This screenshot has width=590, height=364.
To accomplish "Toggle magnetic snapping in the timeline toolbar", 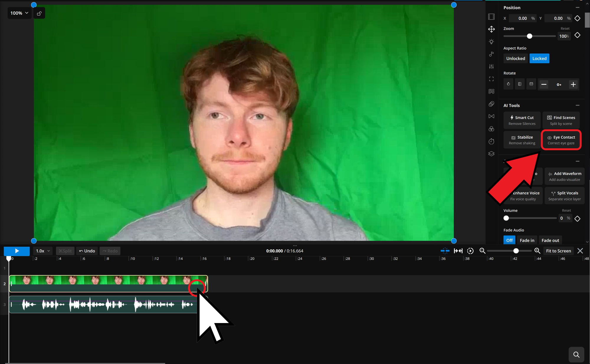I will click(445, 251).
